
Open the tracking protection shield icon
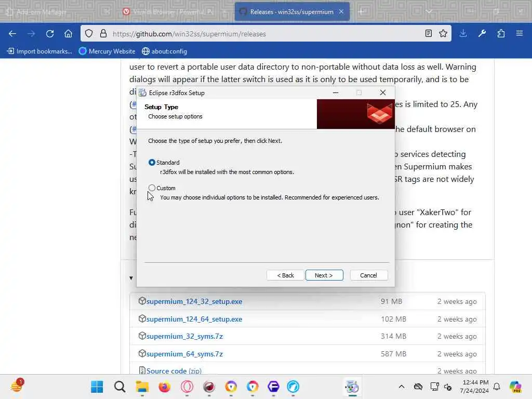(x=89, y=34)
